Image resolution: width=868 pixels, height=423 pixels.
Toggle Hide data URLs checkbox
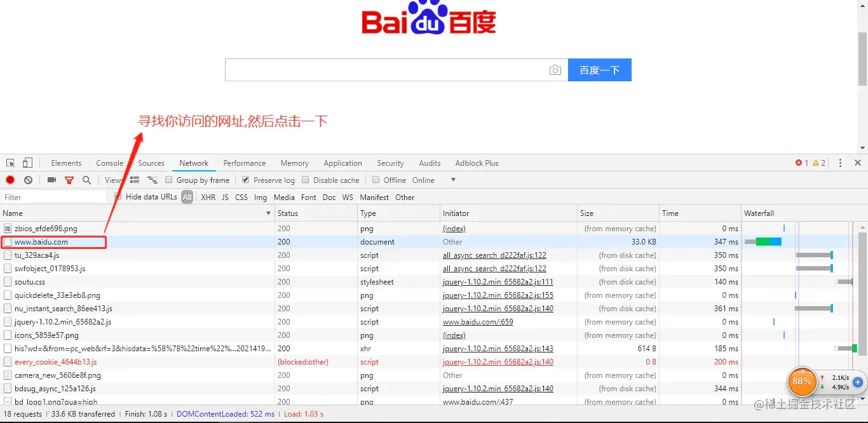118,197
